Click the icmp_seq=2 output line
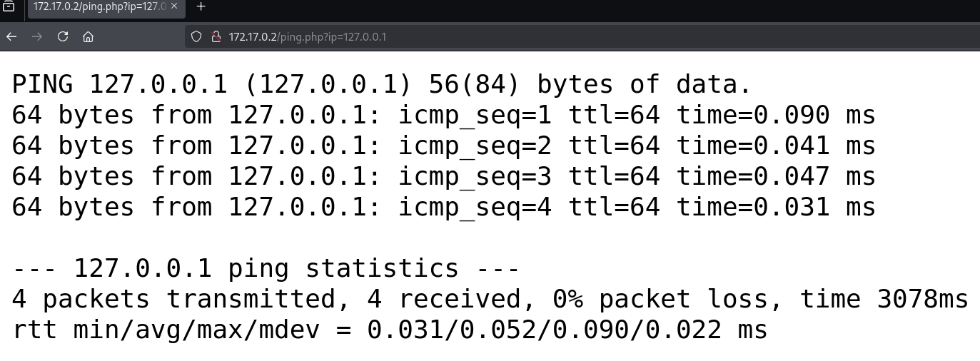The image size is (980, 361). tap(443, 146)
